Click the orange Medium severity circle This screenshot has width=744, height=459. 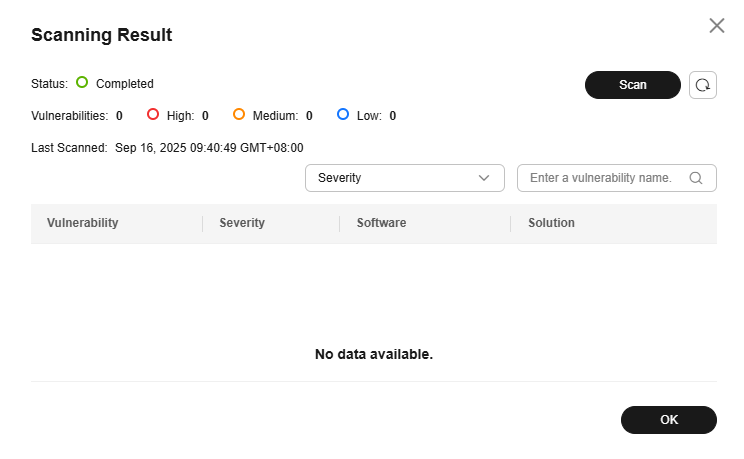coord(239,115)
